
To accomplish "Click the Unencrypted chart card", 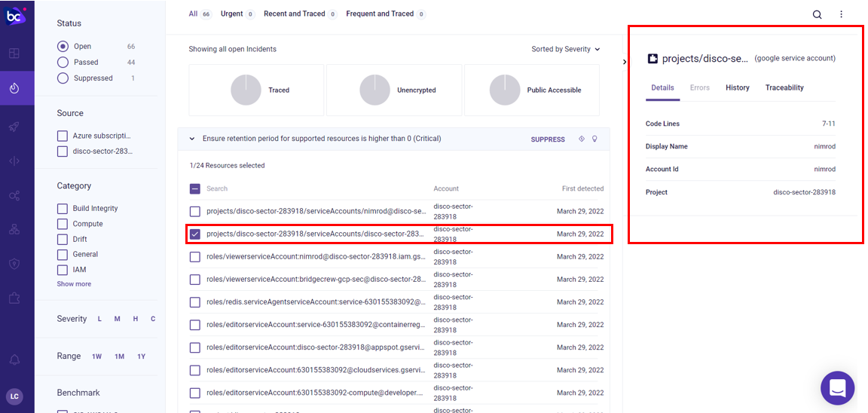I will coord(394,90).
